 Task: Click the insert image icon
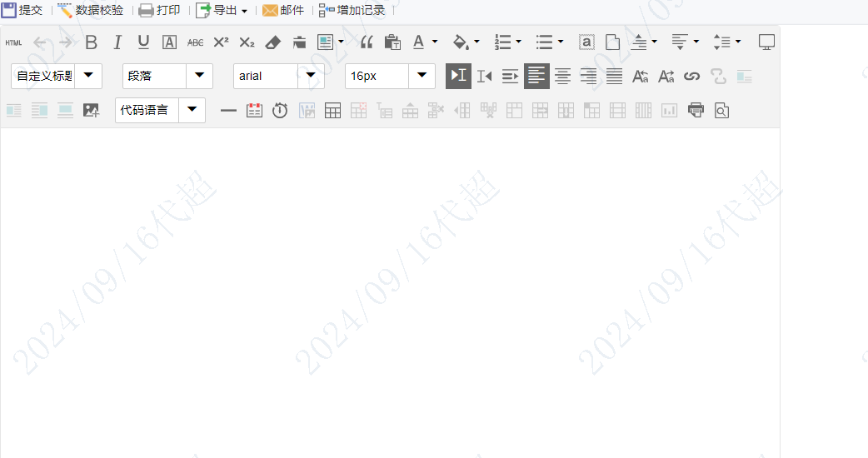(x=91, y=111)
